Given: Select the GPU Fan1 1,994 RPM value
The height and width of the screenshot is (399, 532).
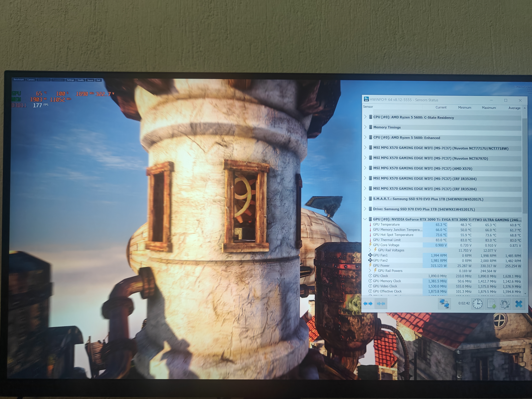Looking at the screenshot, I should click(x=439, y=255).
